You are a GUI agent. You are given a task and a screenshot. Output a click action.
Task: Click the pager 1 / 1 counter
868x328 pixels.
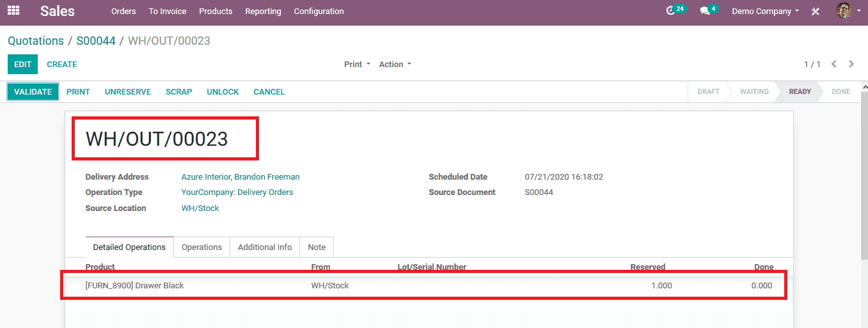(812, 65)
